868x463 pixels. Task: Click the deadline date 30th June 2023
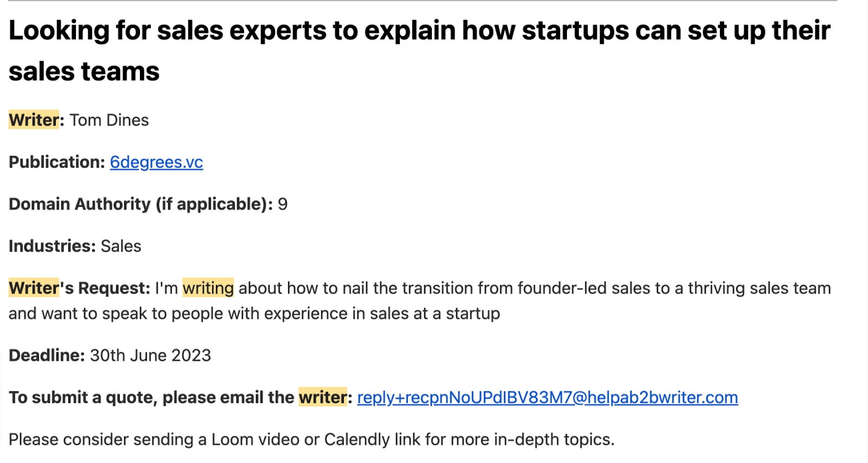coord(150,356)
